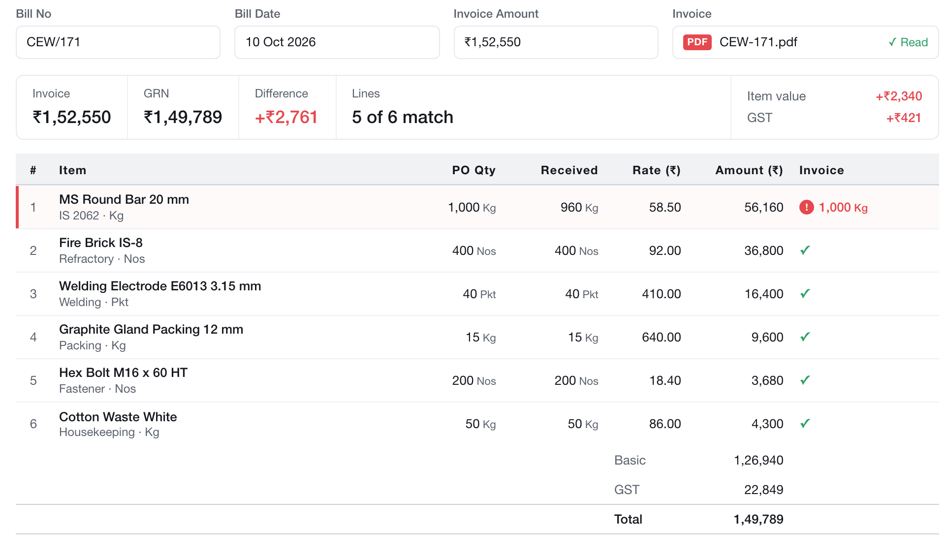Select the Hex Bolt M16 x 60 HT item
Image resolution: width=947 pixels, height=560 pixels.
(x=123, y=373)
